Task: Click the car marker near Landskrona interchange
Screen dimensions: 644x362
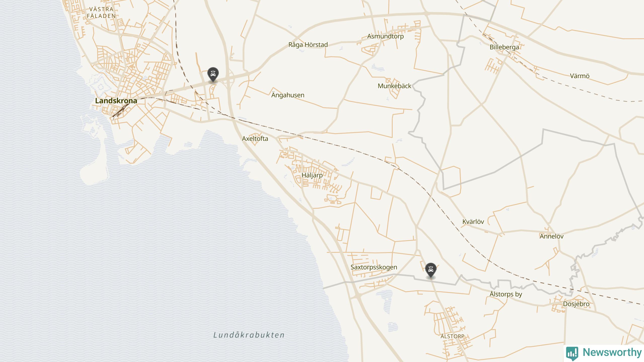Action: [x=213, y=74]
